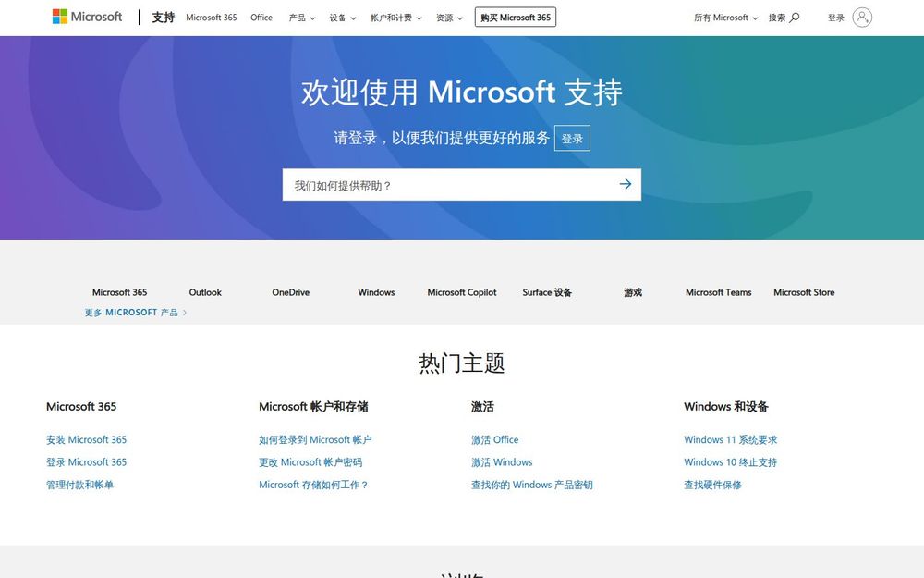This screenshot has width=924, height=578.
Task: Select the OneDrive product tile
Action: (x=290, y=292)
